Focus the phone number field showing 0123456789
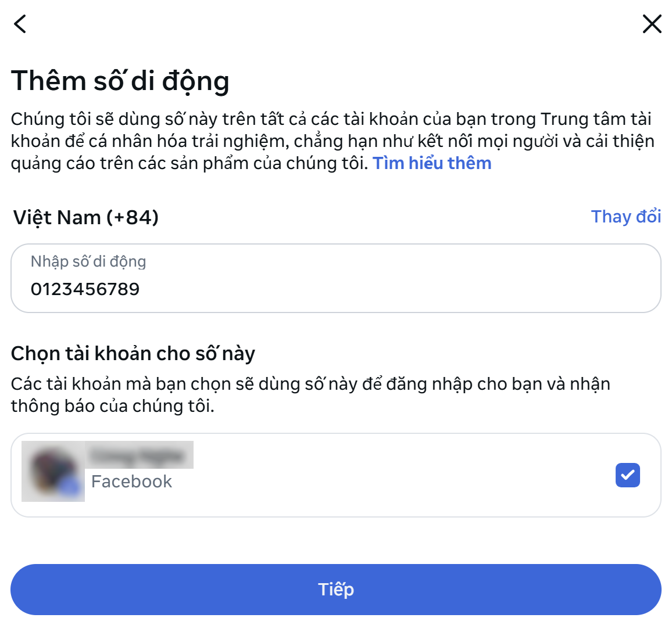 (336, 278)
